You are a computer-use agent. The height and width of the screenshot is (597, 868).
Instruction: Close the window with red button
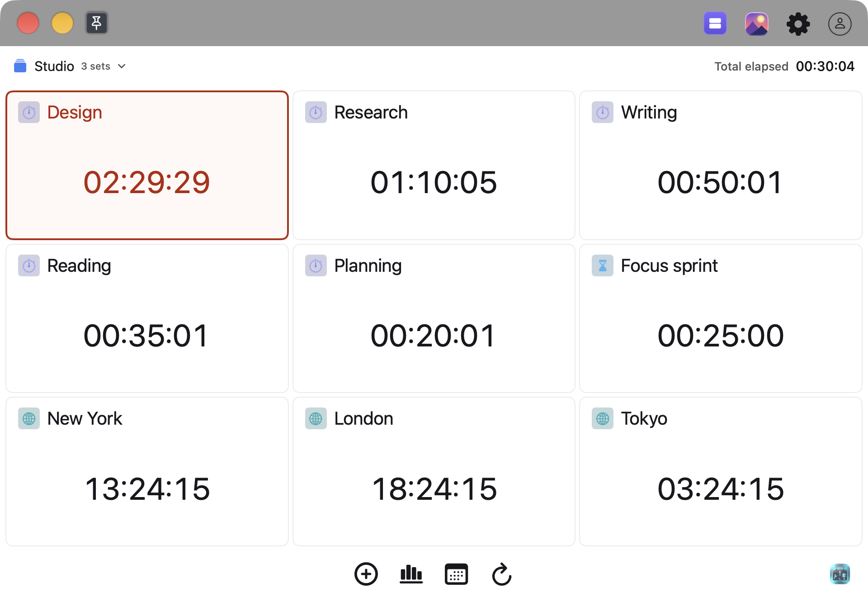pyautogui.click(x=28, y=23)
